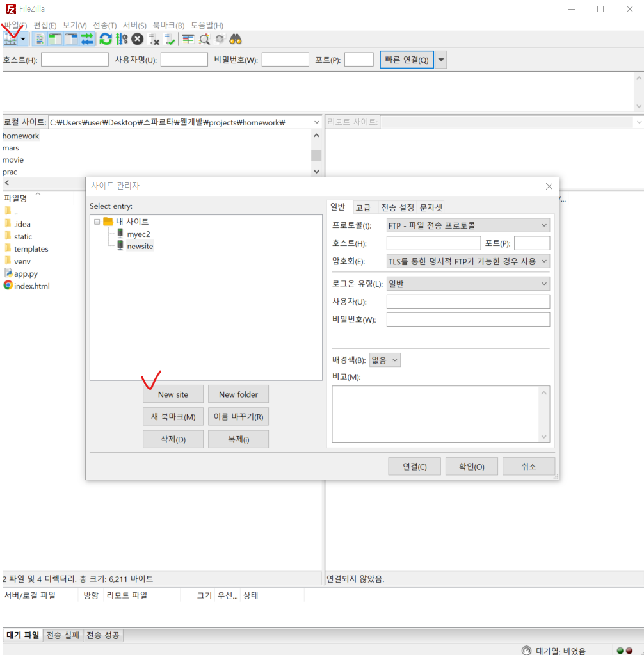The image size is (644, 655).
Task: Click the 확인(O) button
Action: click(x=472, y=467)
